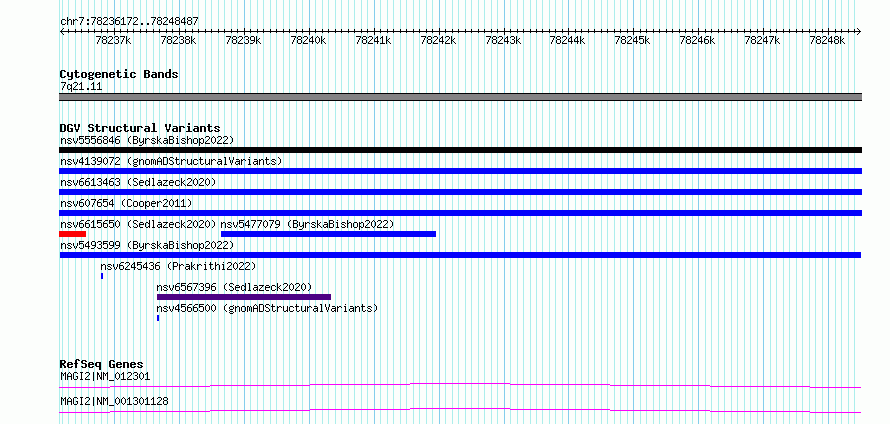Click the 78240k ruler position

tap(308, 40)
